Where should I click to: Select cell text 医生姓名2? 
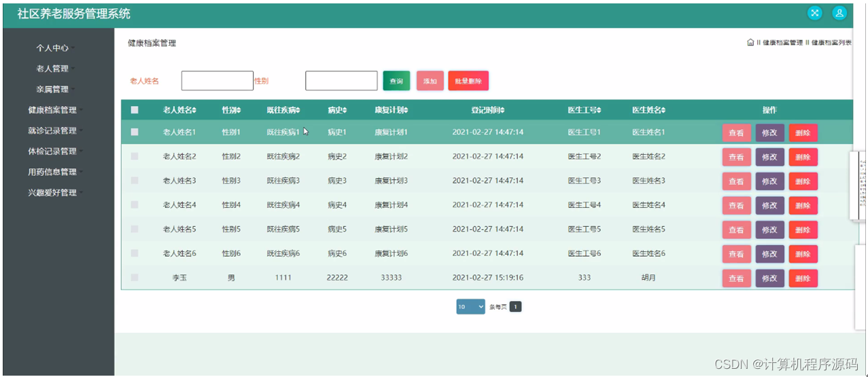(x=648, y=156)
